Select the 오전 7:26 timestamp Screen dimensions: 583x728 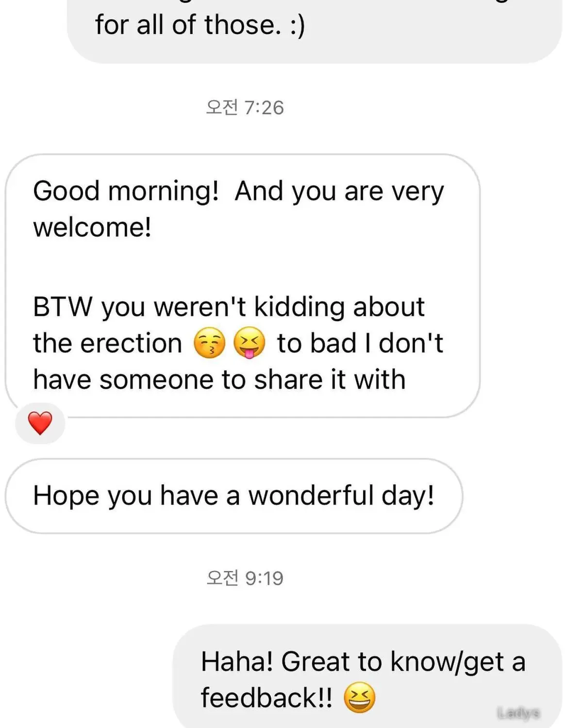(245, 107)
